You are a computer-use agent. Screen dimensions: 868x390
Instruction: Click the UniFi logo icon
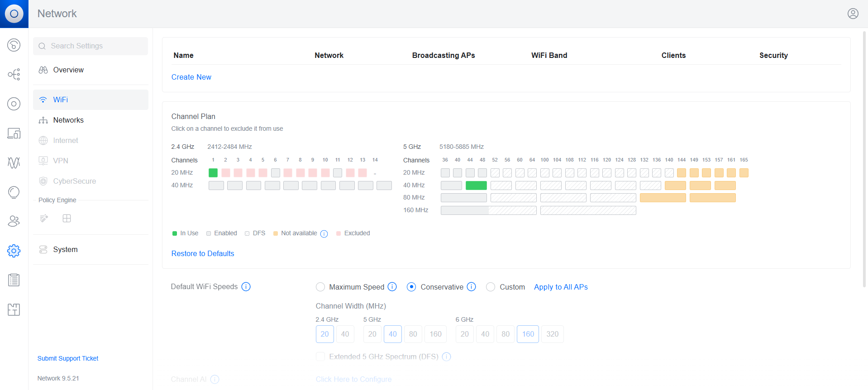click(x=14, y=14)
